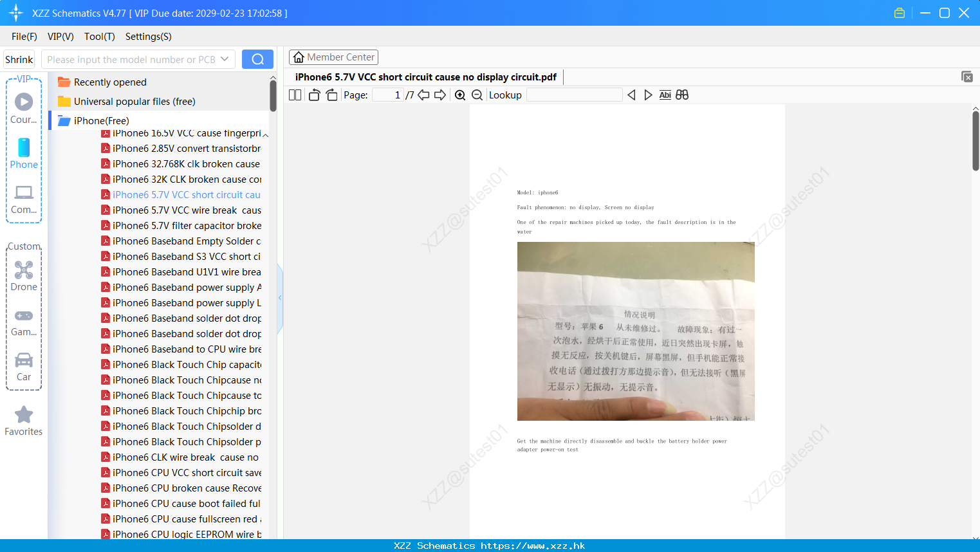Find the previous lookup match
Viewport: 980px width, 552px height.
tap(631, 95)
